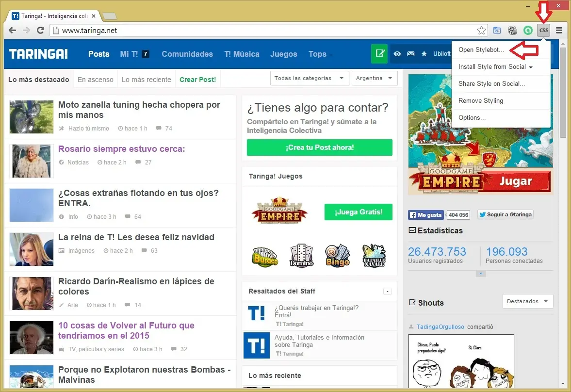Collapse the Resaltados del Staff panel
This screenshot has width=571, height=392.
[388, 291]
